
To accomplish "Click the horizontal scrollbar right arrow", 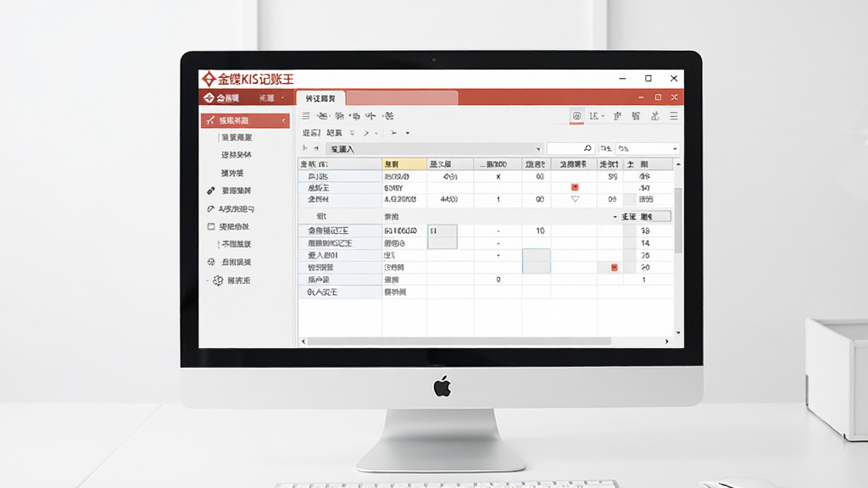I will click(x=666, y=341).
